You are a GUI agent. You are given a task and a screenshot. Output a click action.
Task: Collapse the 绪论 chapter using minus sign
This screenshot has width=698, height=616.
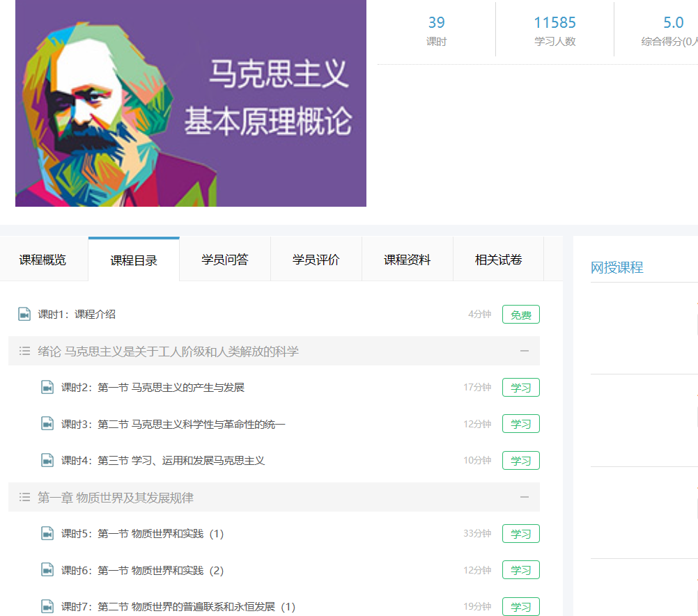tap(525, 351)
